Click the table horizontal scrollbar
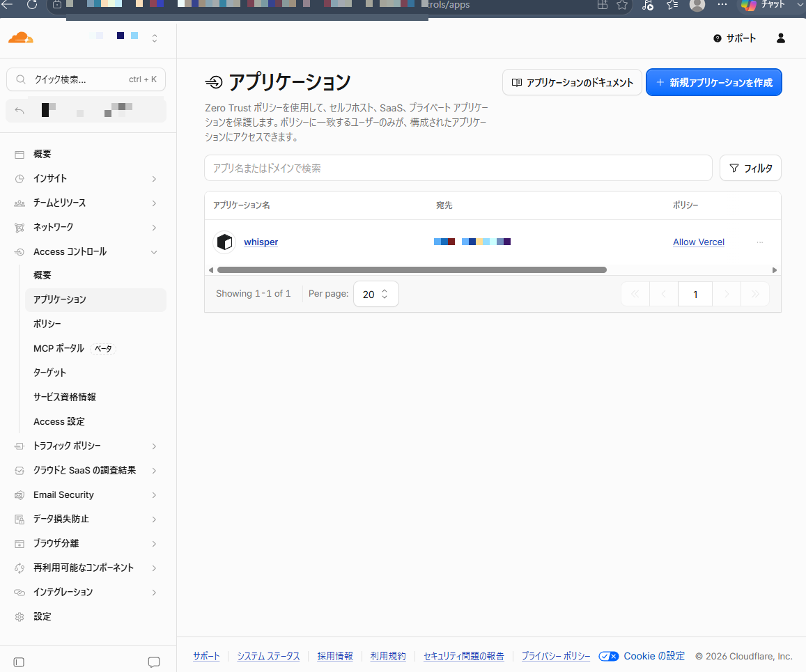 click(412, 269)
